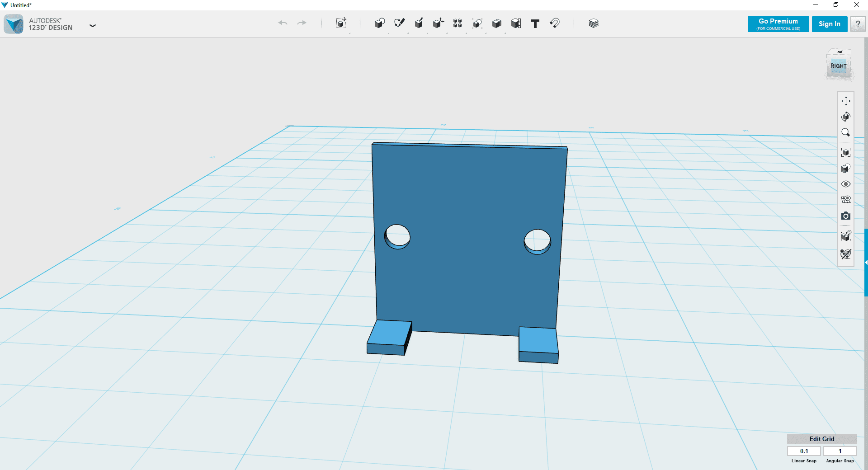This screenshot has height=470, width=868.
Task: Select the Pan tool in navigation bar
Action: pyautogui.click(x=846, y=101)
